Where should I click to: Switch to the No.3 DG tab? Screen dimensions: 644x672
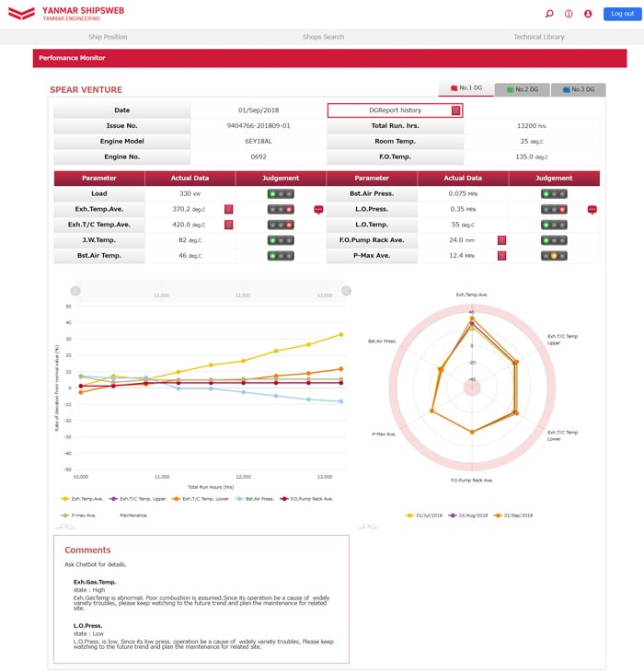[579, 89]
